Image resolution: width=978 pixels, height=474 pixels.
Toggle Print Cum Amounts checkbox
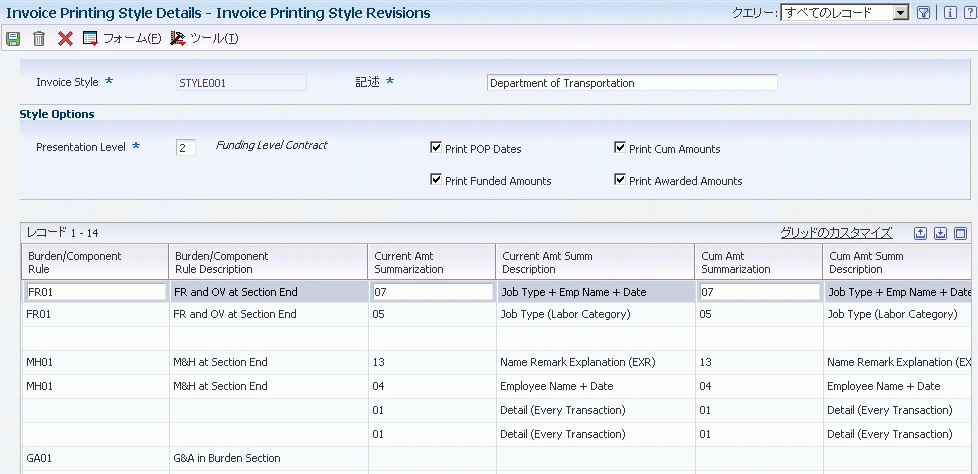(620, 148)
